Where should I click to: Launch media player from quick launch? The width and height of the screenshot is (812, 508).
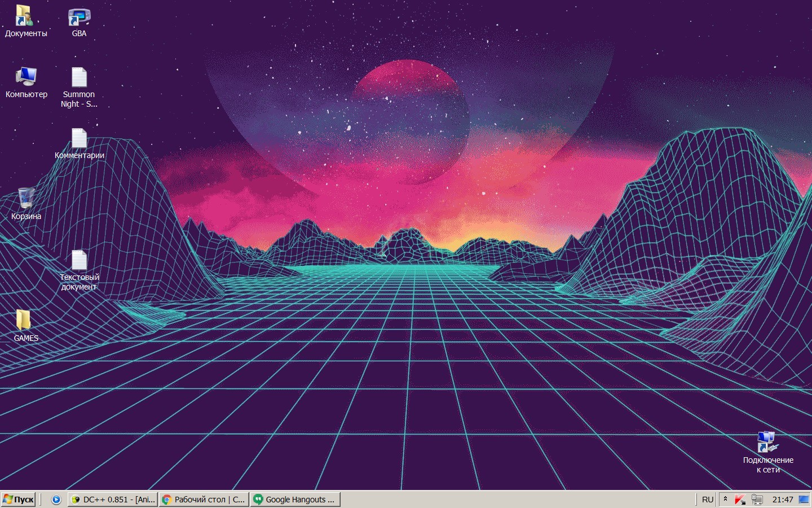pyautogui.click(x=56, y=500)
